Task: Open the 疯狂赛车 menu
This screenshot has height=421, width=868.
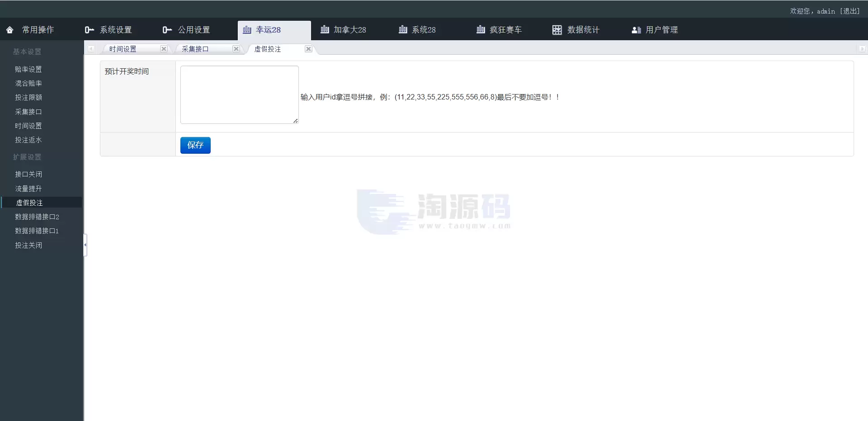Action: pyautogui.click(x=505, y=30)
